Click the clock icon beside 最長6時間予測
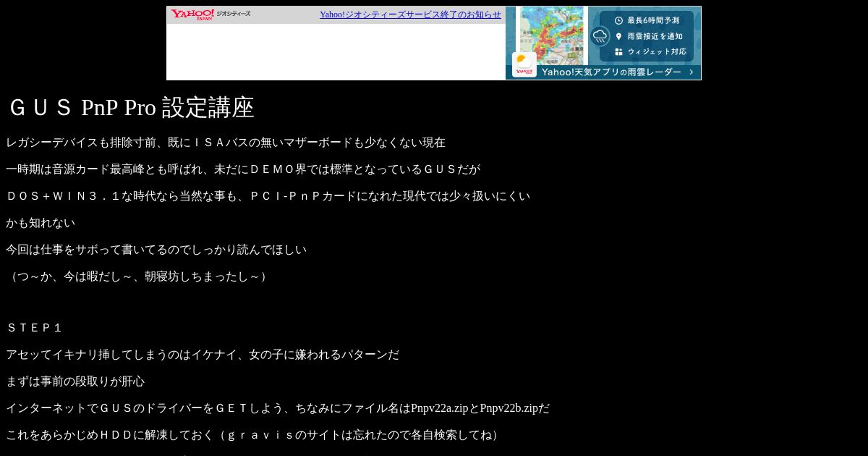Image resolution: width=868 pixels, height=456 pixels. click(x=618, y=20)
